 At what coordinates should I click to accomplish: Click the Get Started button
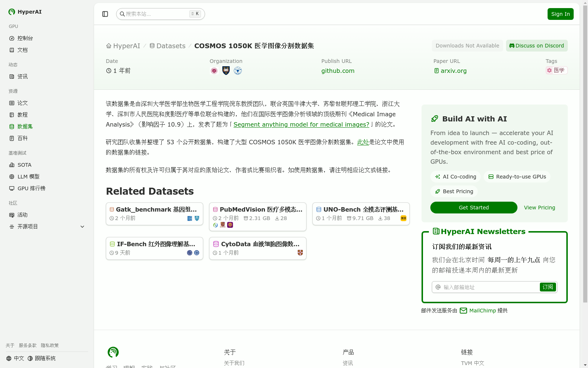[x=474, y=208]
